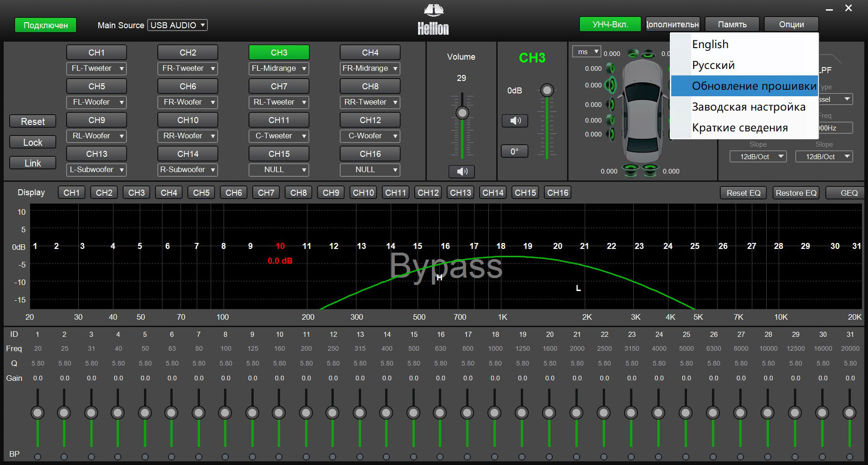This screenshot has width=868, height=465.
Task: Open the Main Source USB AUDIO dropdown
Action: (x=177, y=25)
